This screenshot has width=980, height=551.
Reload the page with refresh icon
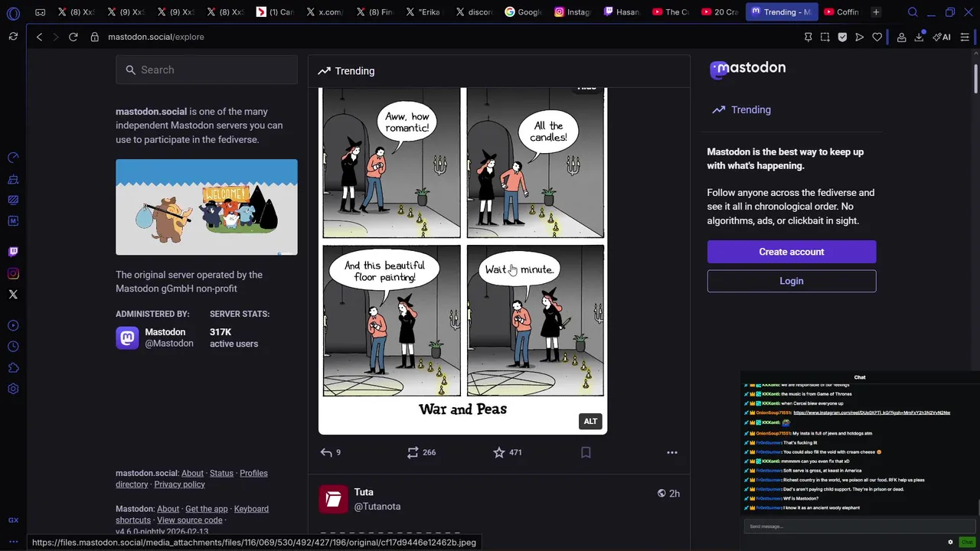tap(73, 37)
